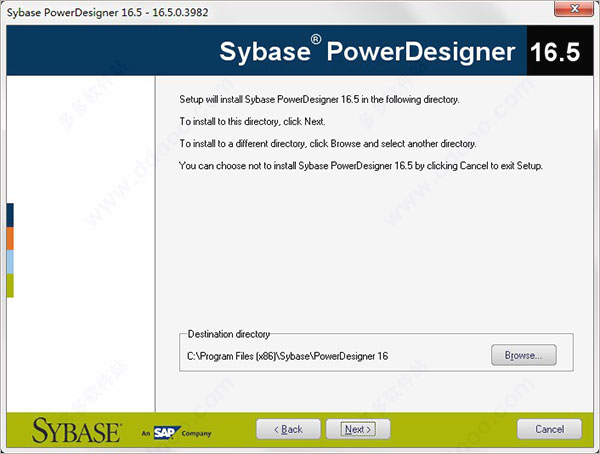Click the 'Destination directory' group label
600x454 pixels.
[x=228, y=334]
